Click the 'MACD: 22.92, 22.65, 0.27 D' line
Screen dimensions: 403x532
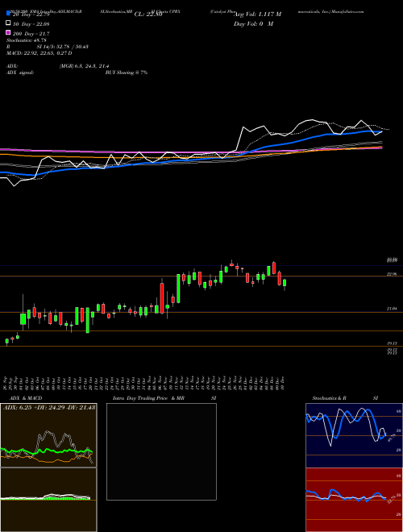coord(39,53)
